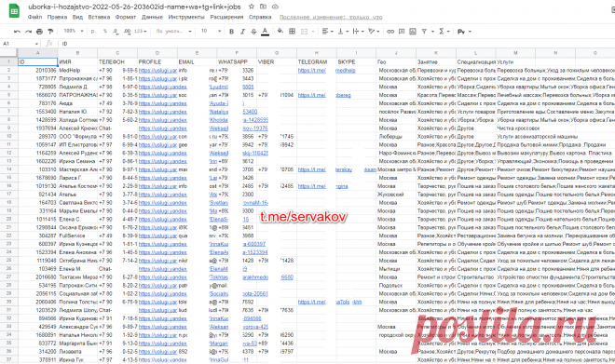Click the print icon
615x364 pixels.
click(x=39, y=32)
